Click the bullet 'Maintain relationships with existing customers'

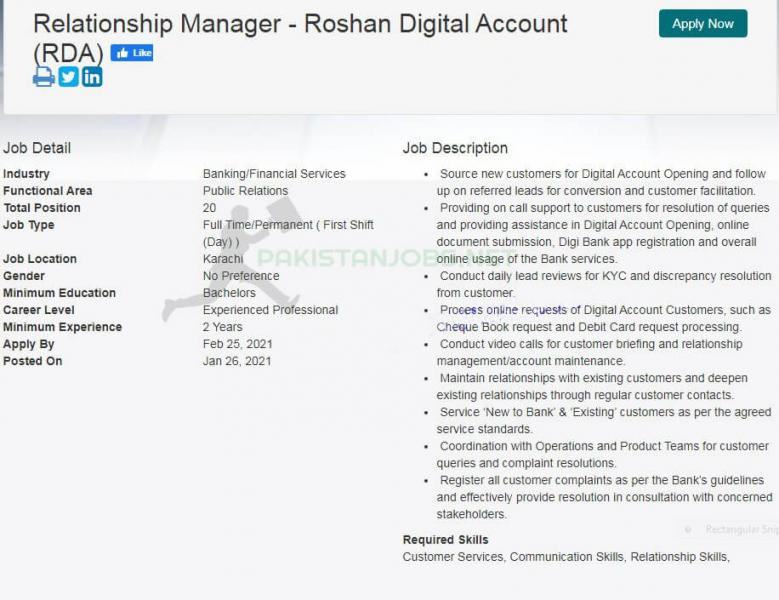(592, 386)
